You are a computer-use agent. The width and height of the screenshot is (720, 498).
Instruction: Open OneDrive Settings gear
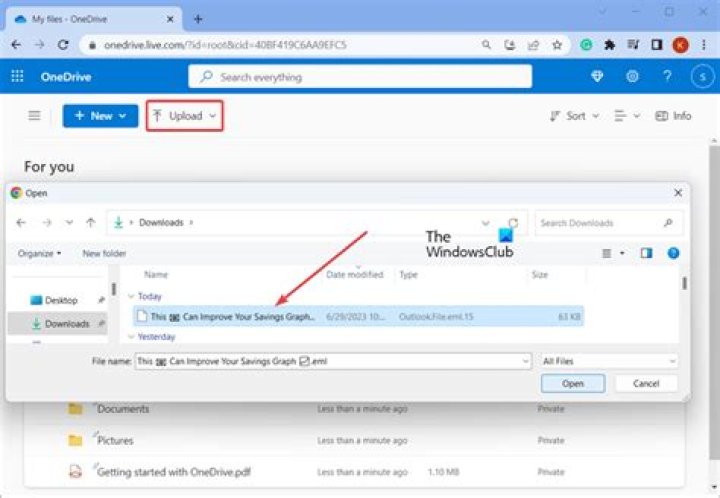coord(632,76)
